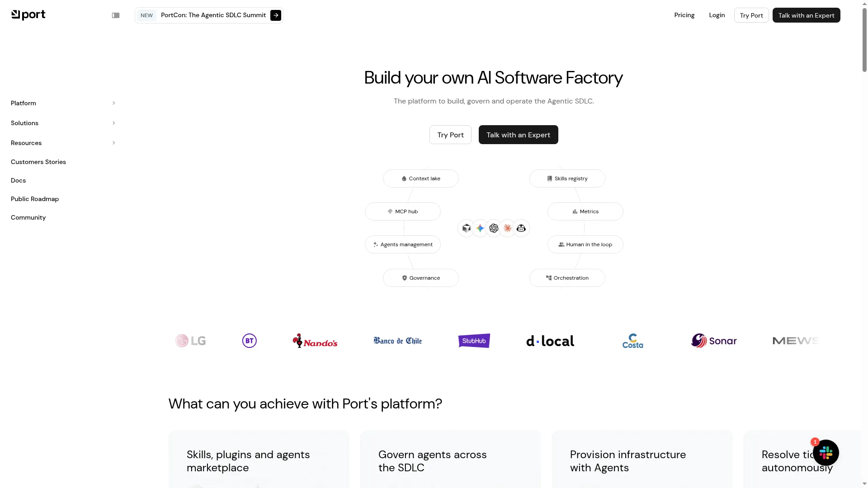This screenshot has width=868, height=488.
Task: Click the Costa customer logo
Action: coord(633,341)
